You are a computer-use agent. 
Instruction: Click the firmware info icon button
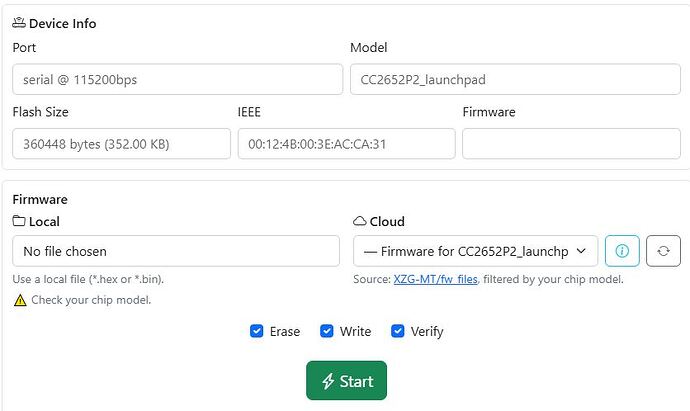pos(622,251)
